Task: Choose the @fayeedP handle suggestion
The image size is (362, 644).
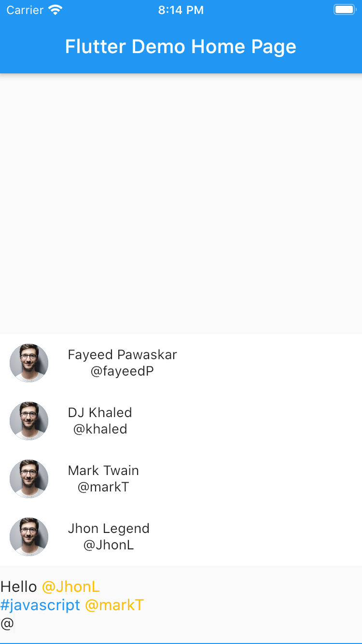Action: [122, 371]
